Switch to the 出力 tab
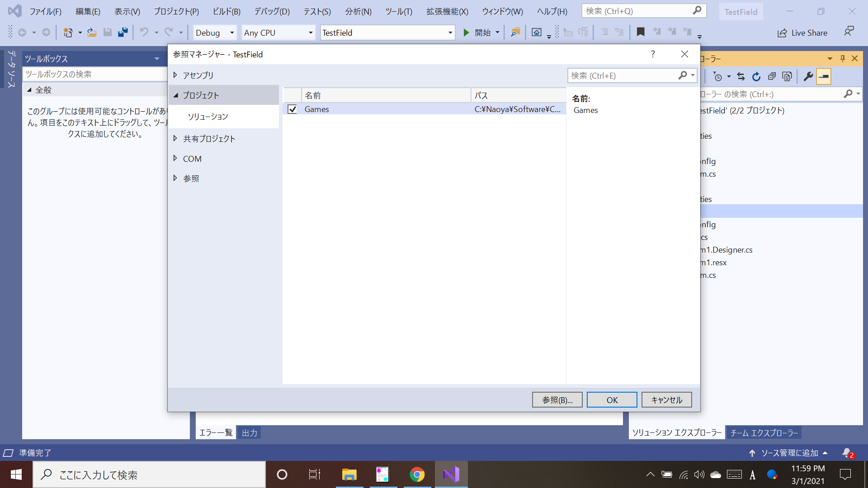 (x=250, y=432)
